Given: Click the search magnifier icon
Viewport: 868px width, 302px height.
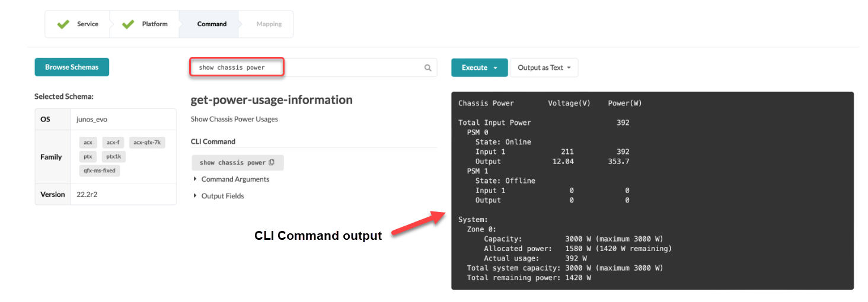Looking at the screenshot, I should point(427,68).
